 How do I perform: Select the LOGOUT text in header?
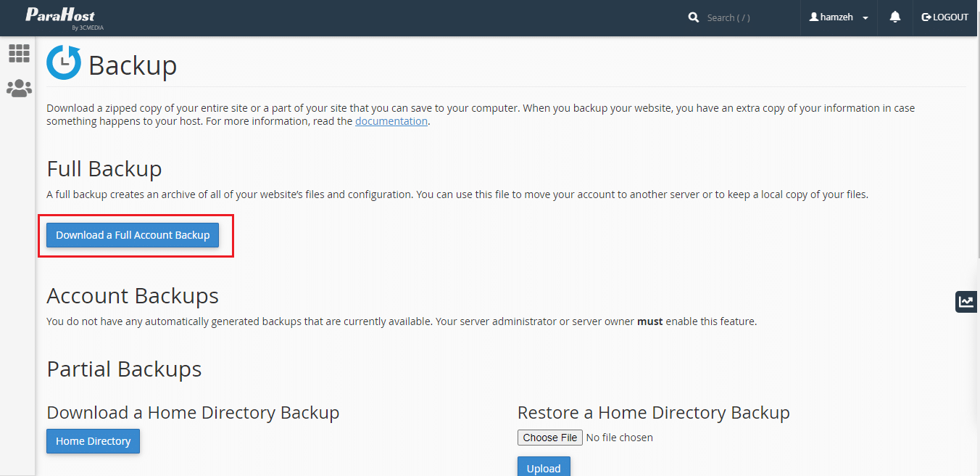tap(950, 17)
